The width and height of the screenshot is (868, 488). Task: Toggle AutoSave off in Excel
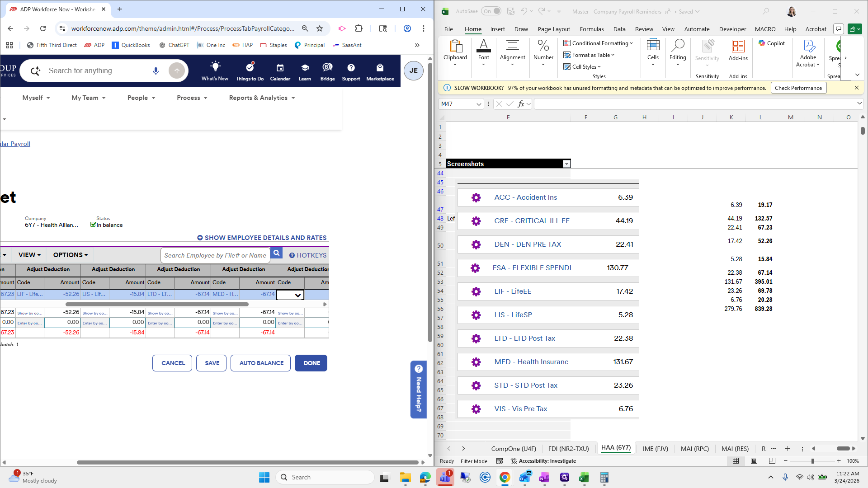(491, 11)
